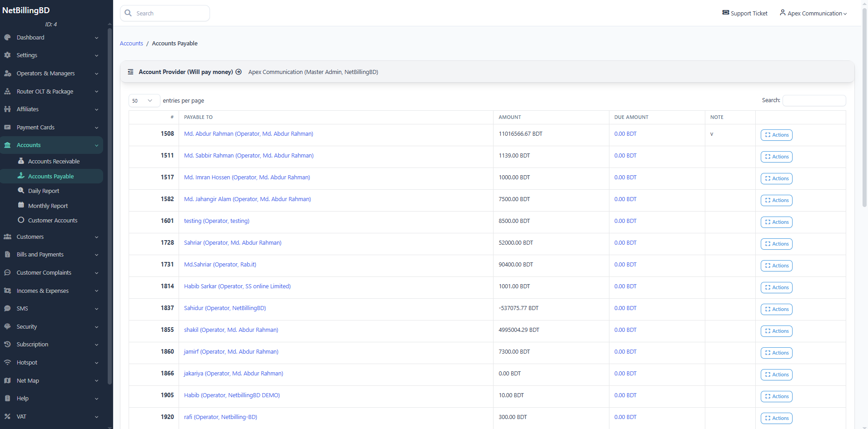This screenshot has width=868, height=429.
Task: Open the entries per page dropdown
Action: tap(144, 100)
